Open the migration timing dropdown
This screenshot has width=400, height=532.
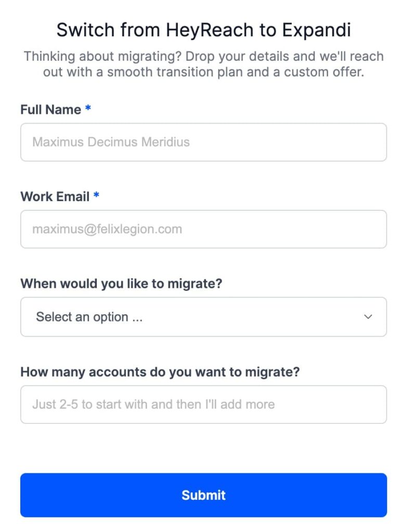click(203, 317)
